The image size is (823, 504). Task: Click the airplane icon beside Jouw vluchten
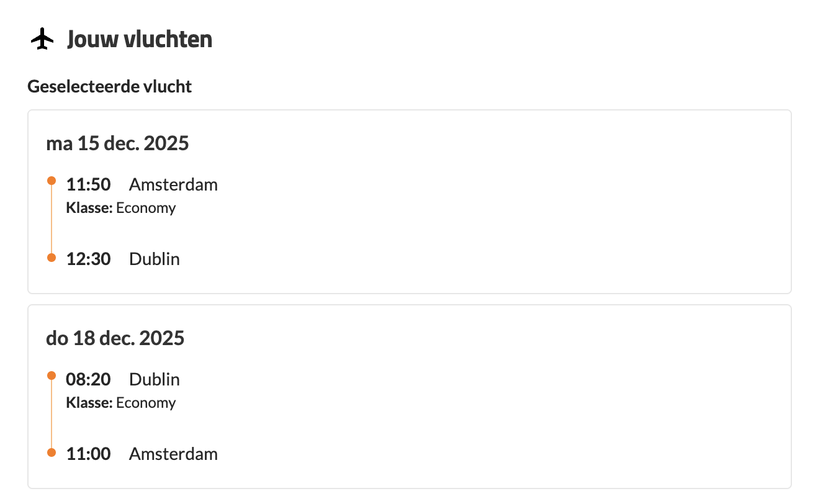pos(42,40)
